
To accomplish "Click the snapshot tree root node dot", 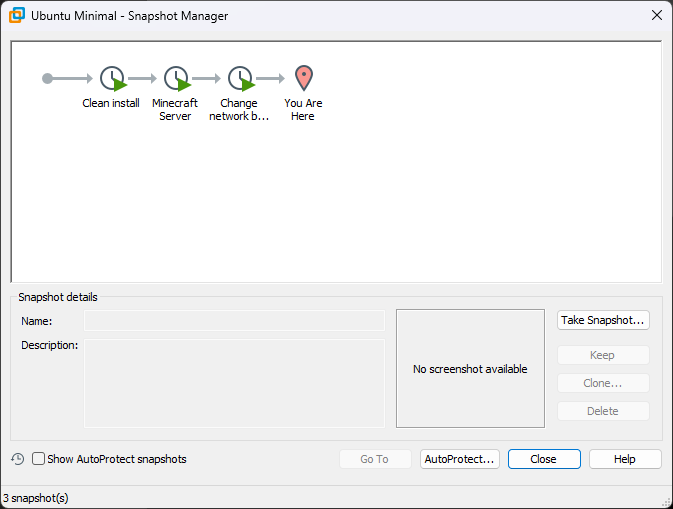I will (48, 78).
